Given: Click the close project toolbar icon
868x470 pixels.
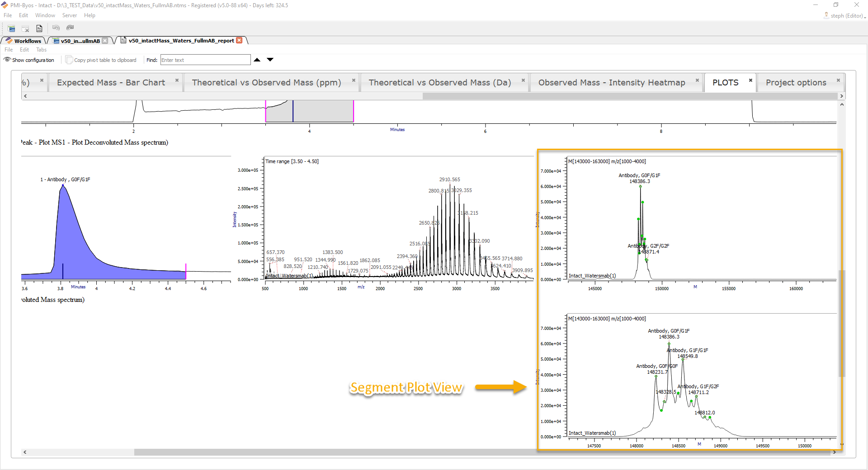Looking at the screenshot, I should coord(25,28).
